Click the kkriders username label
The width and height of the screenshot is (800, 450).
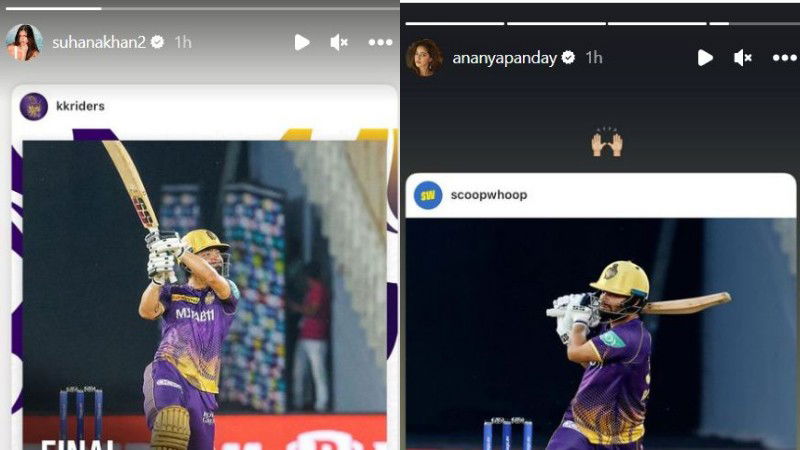(80, 106)
